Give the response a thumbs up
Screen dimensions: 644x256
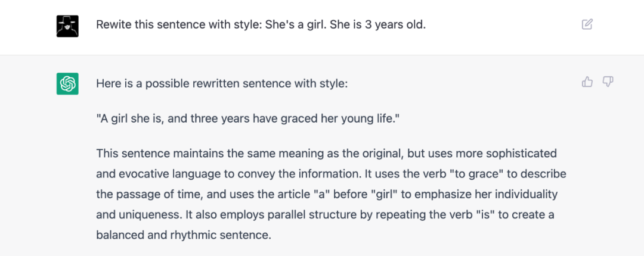(x=587, y=82)
